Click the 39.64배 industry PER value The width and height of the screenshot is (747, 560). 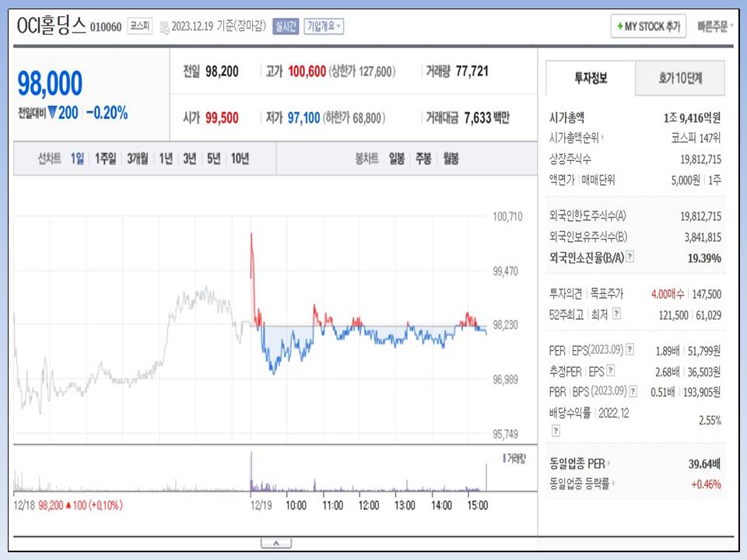(704, 464)
